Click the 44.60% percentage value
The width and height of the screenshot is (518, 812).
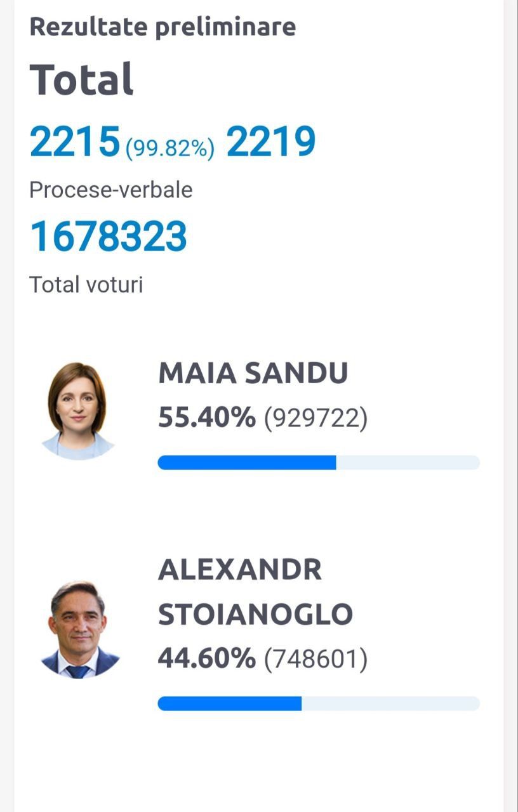[x=207, y=659]
